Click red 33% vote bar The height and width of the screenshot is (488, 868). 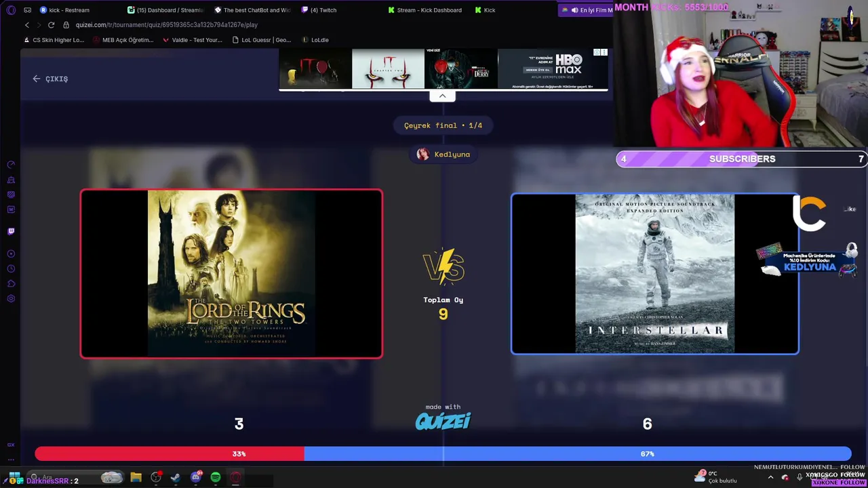point(170,454)
